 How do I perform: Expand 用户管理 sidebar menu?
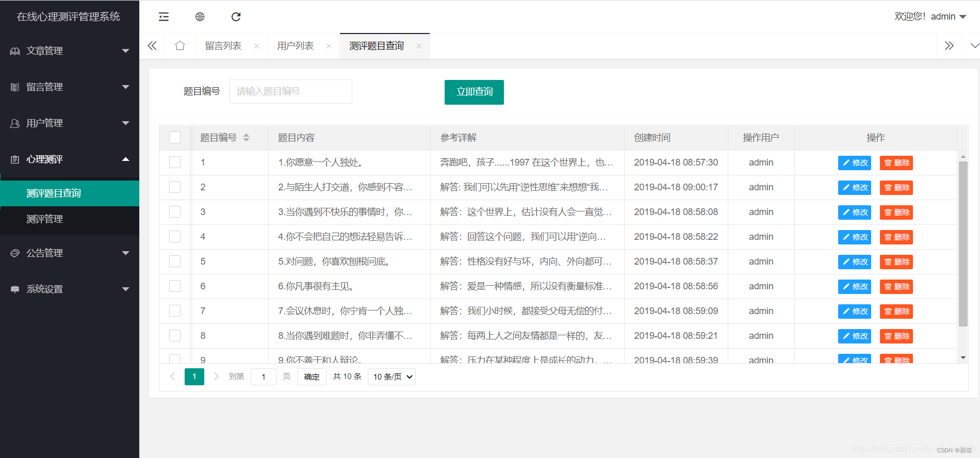[70, 123]
